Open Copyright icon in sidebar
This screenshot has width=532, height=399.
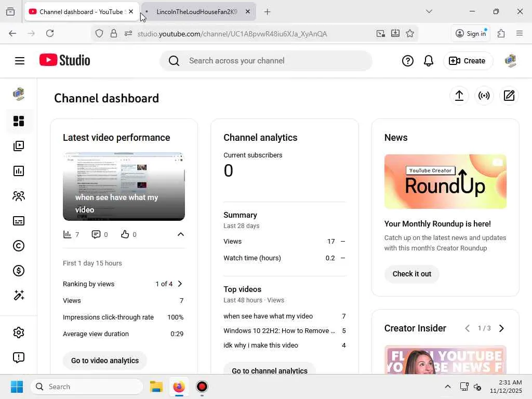click(19, 246)
